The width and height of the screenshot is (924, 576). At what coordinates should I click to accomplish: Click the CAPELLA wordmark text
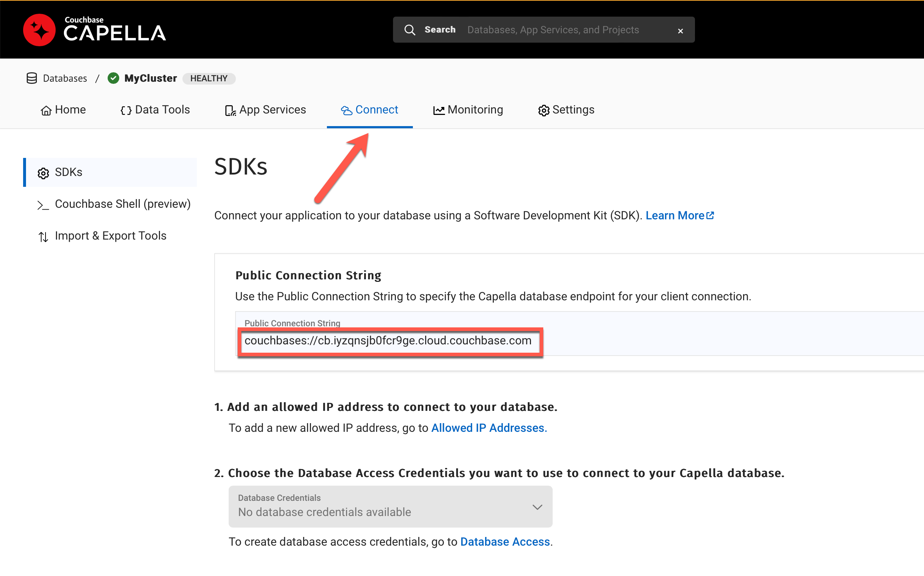point(114,33)
